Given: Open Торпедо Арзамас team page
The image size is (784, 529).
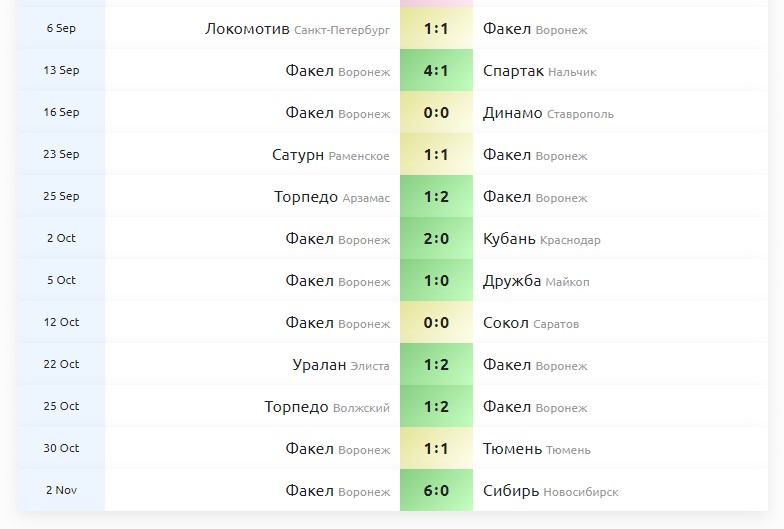Looking at the screenshot, I should tap(332, 197).
